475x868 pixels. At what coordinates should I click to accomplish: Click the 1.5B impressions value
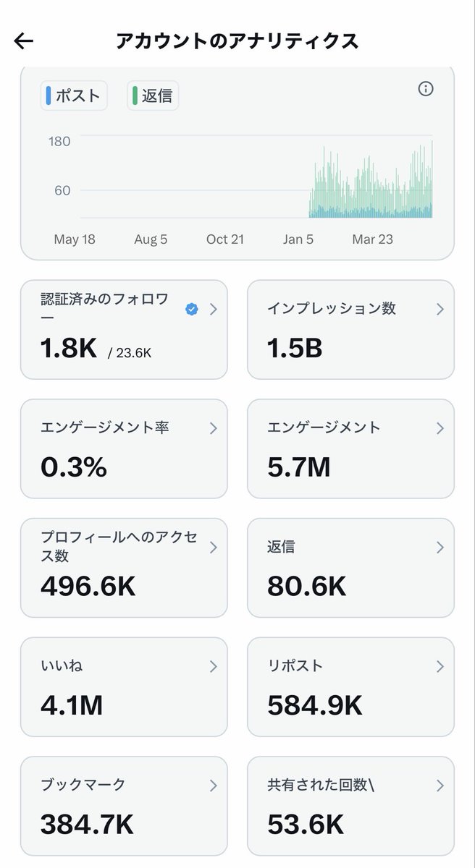tap(295, 349)
